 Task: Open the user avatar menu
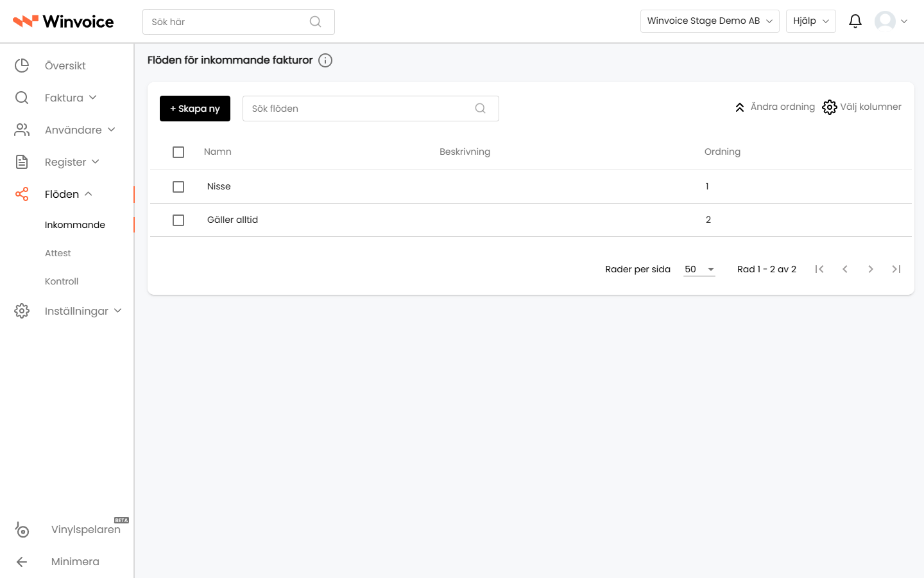coord(891,21)
